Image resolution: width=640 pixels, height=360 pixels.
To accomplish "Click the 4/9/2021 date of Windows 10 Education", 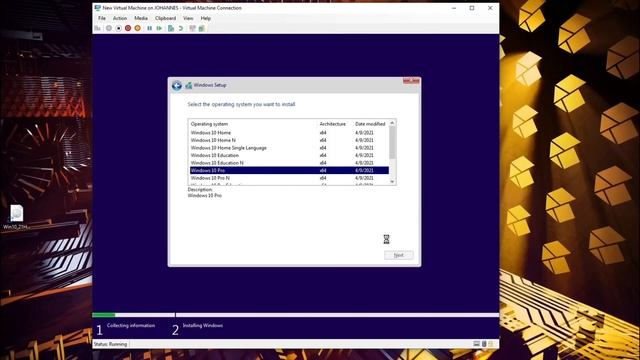I will pyautogui.click(x=364, y=155).
